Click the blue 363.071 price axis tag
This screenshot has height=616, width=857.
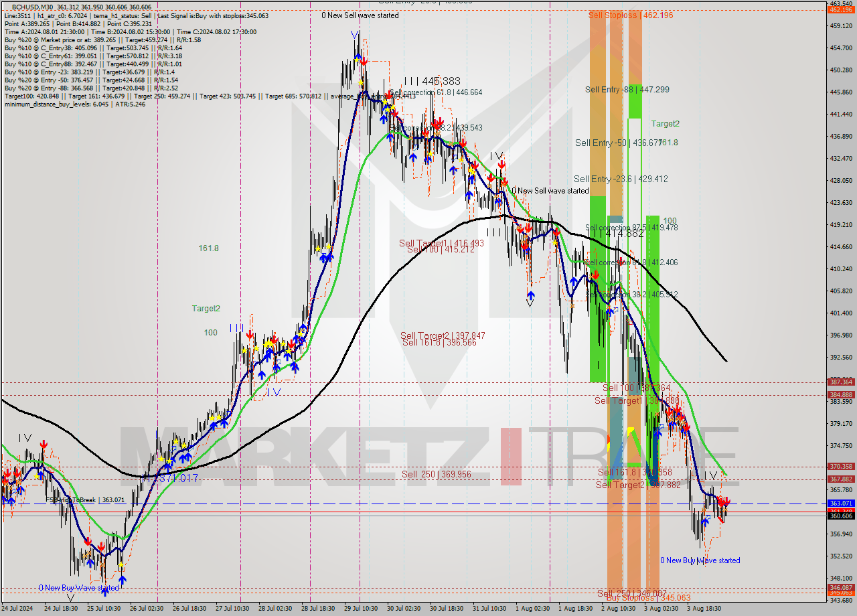[x=840, y=503]
